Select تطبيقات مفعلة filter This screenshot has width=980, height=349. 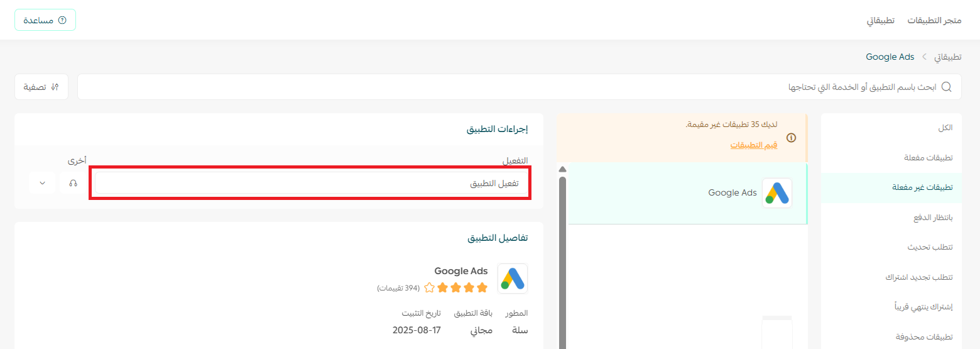[x=932, y=157]
